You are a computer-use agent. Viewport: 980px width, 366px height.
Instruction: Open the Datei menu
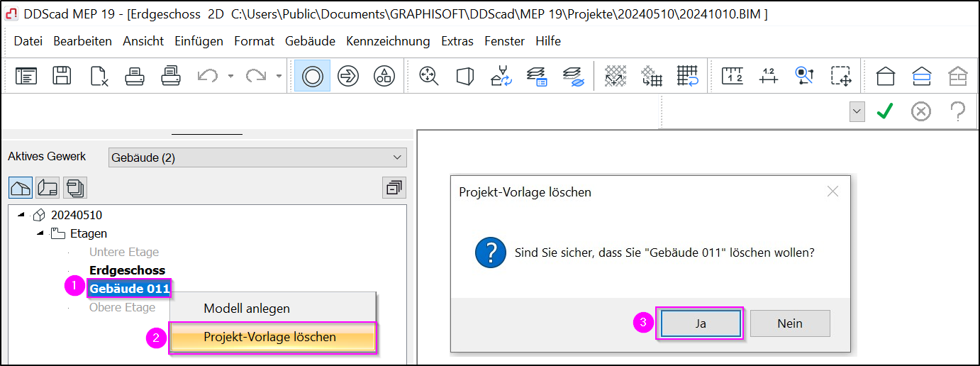pyautogui.click(x=28, y=41)
